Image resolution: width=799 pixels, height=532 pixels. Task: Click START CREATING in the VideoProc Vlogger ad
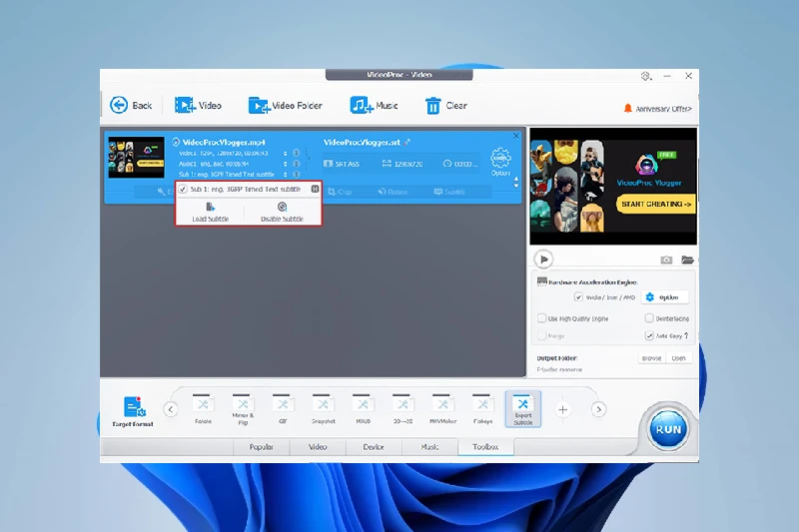[656, 204]
